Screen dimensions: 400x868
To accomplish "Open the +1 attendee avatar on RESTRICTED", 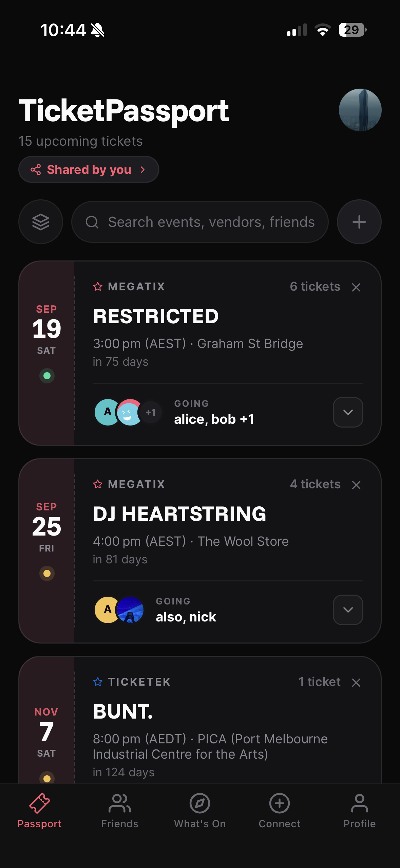I will coord(151,412).
